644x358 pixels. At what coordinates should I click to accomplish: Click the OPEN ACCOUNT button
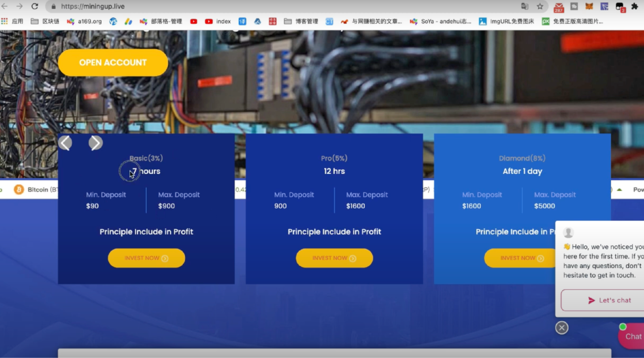[113, 62]
